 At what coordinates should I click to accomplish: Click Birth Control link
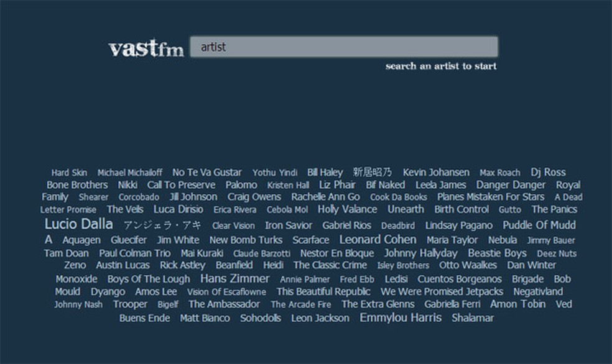(x=461, y=209)
